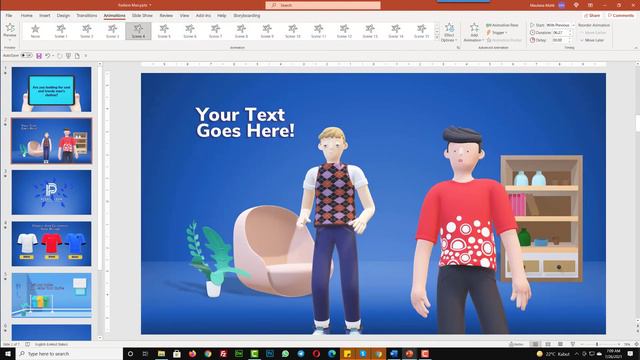Image resolution: width=640 pixels, height=360 pixels.
Task: Switch to the Insert tab
Action: click(x=44, y=16)
